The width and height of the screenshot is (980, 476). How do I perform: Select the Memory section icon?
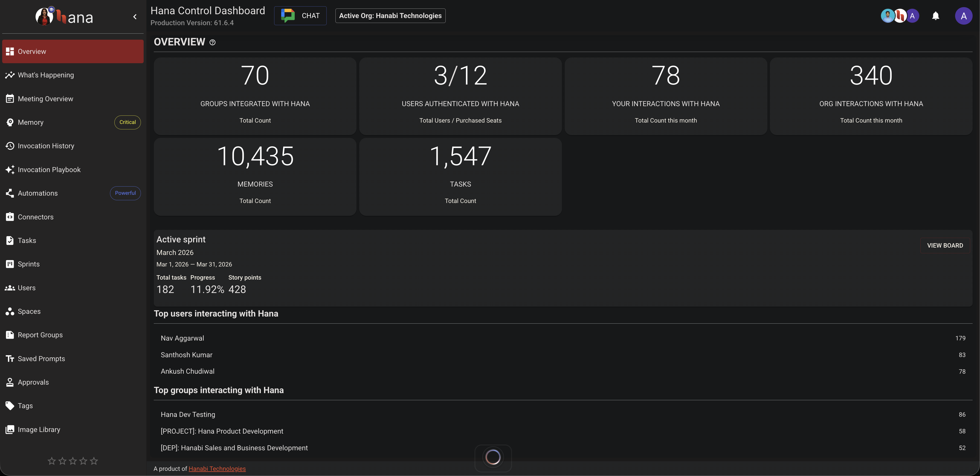point(10,122)
